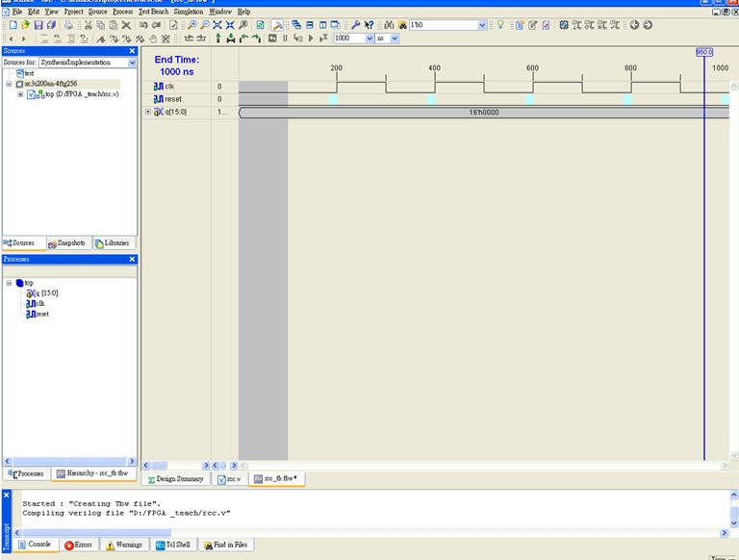Click the Cut scissors icon

tap(87, 25)
